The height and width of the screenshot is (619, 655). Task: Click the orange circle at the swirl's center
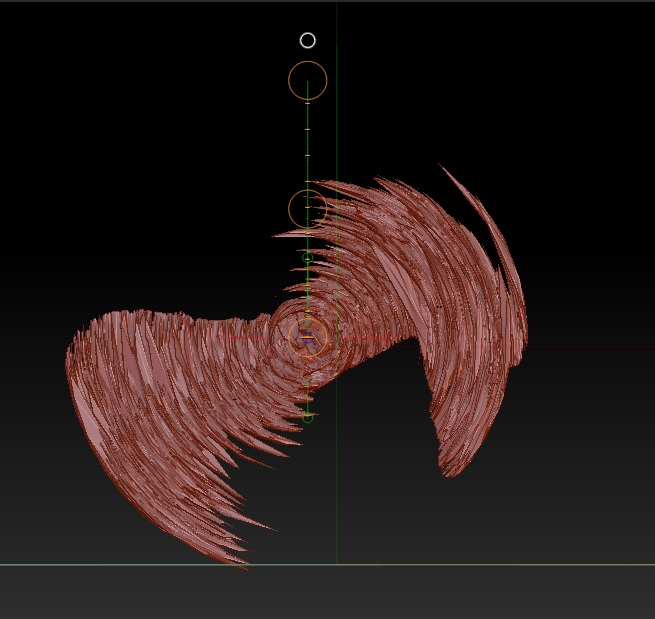tap(307, 337)
